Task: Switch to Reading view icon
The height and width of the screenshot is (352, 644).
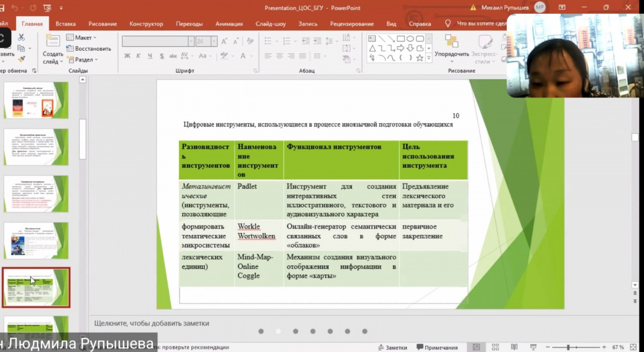Action: (x=514, y=347)
